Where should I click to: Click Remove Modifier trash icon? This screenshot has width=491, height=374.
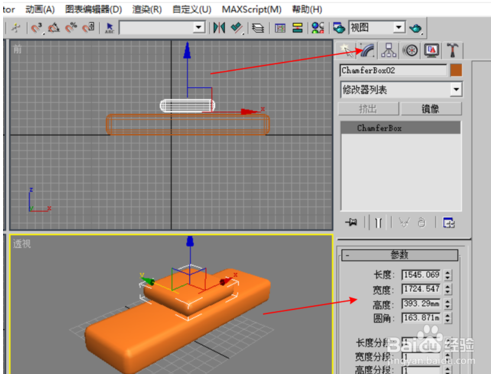[x=422, y=223]
